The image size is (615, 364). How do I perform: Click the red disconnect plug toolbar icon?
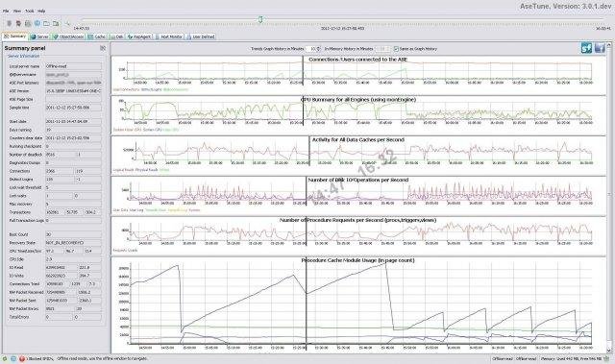click(x=18, y=23)
